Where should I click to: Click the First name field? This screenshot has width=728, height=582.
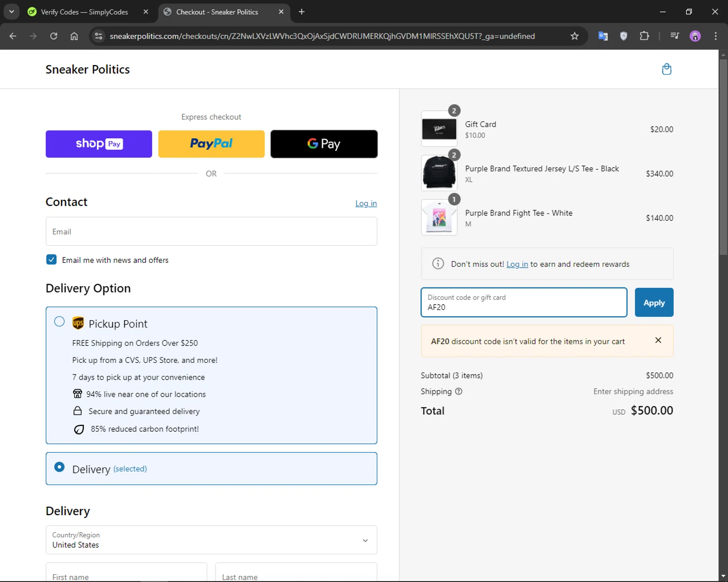(x=126, y=572)
